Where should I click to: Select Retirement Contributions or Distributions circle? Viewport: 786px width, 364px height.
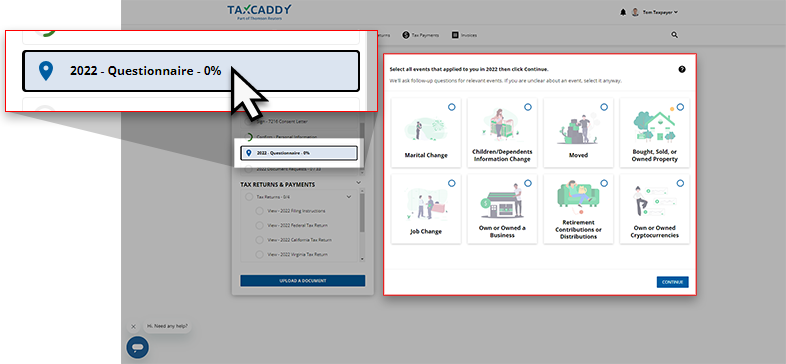(604, 183)
